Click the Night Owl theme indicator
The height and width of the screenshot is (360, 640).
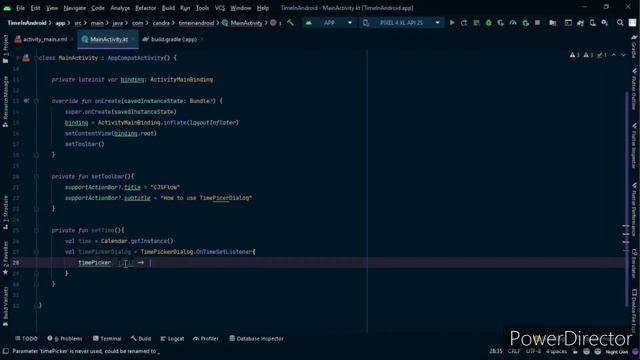point(616,351)
